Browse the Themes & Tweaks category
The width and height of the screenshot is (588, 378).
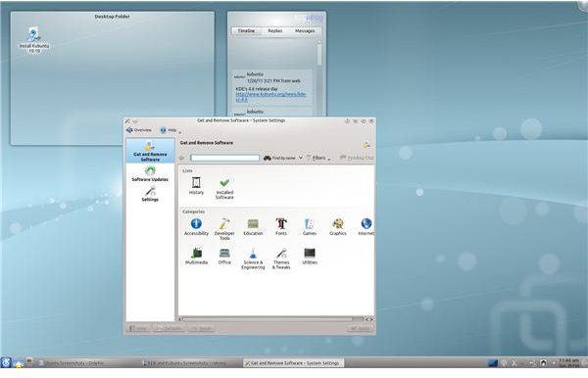click(x=281, y=259)
